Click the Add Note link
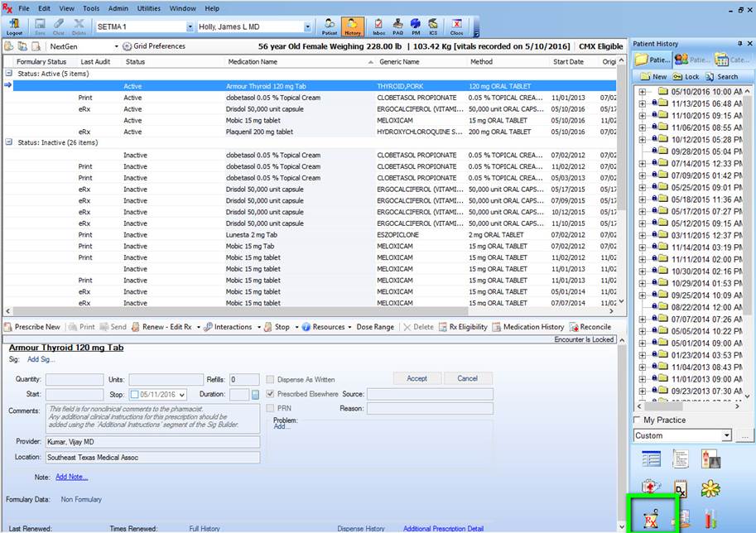 tap(71, 477)
